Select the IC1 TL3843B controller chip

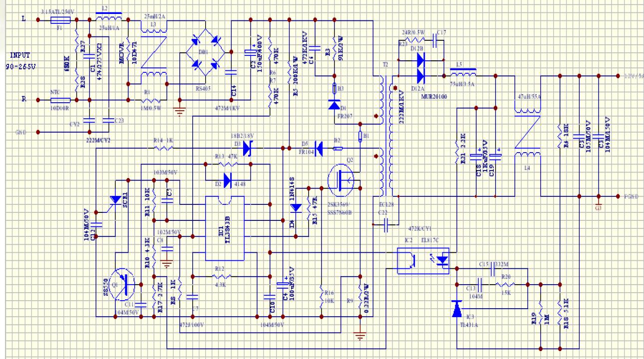pyautogui.click(x=224, y=227)
